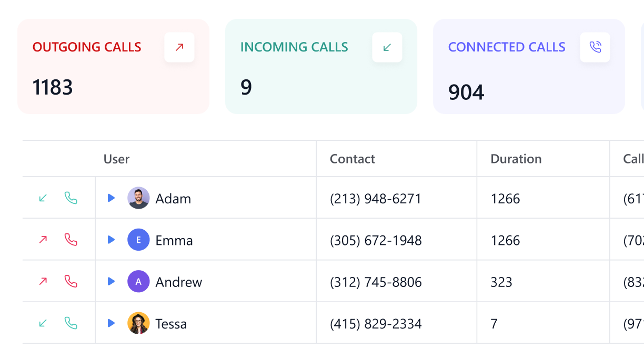Click the Duration column header
Image resolution: width=644 pixels, height=350 pixels.
point(516,159)
